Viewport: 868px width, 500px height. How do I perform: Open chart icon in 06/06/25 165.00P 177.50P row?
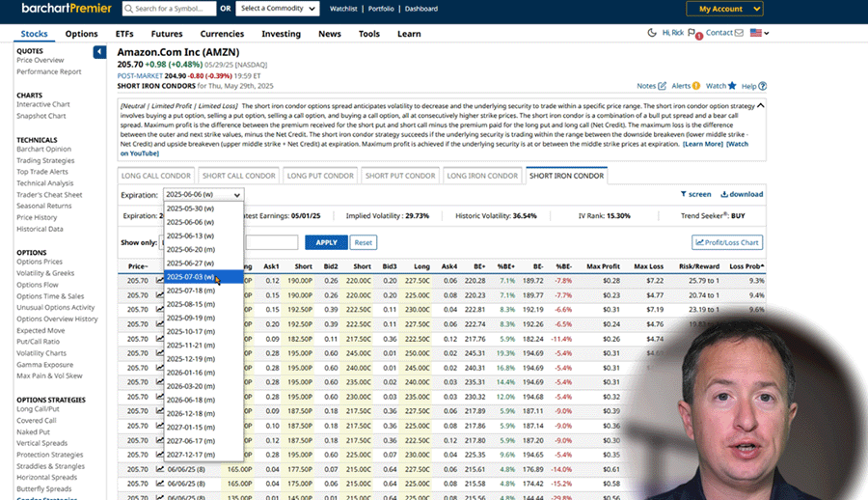tap(160, 469)
